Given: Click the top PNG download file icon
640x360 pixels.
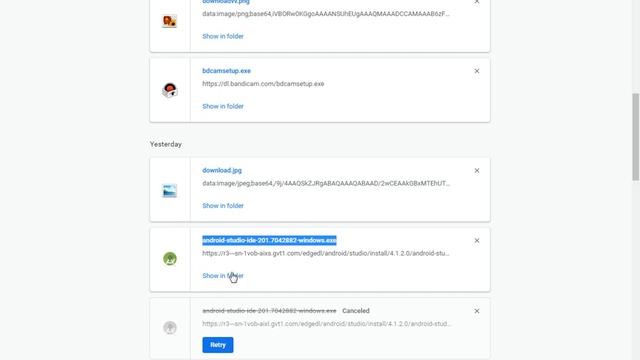Looking at the screenshot, I should (170, 21).
